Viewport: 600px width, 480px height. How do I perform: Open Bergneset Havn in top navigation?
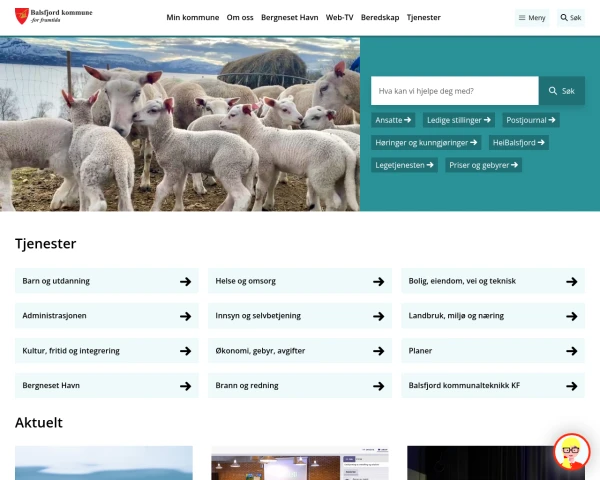pos(289,18)
